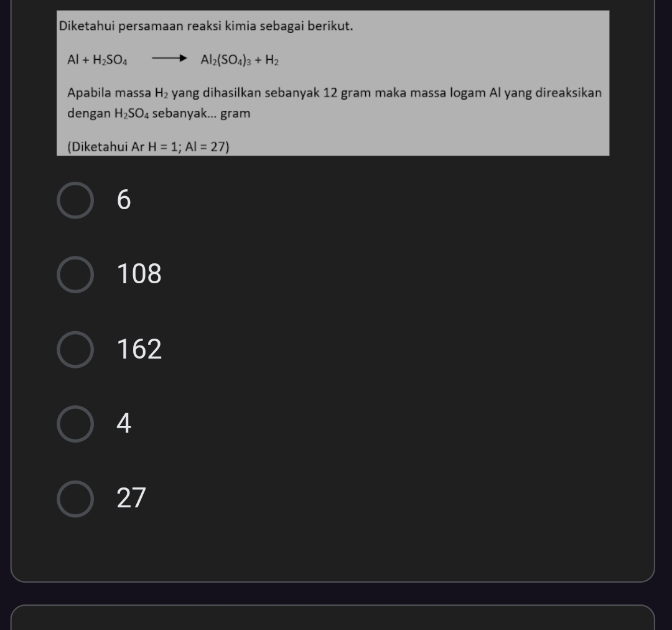
Task: Click the dengan H2SO4 sebanyak... gram line
Action: point(159,114)
